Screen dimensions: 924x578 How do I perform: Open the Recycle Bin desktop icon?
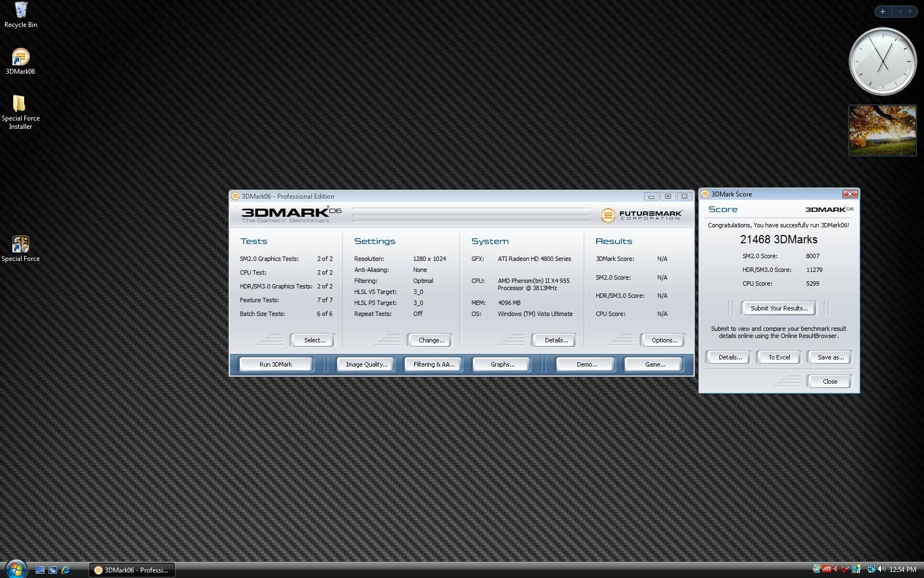(x=21, y=15)
